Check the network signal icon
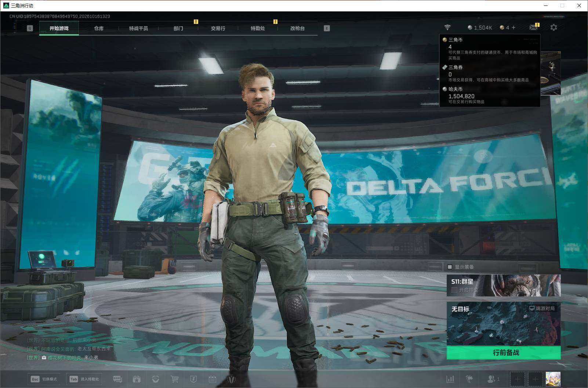588x388 pixels. tap(447, 28)
